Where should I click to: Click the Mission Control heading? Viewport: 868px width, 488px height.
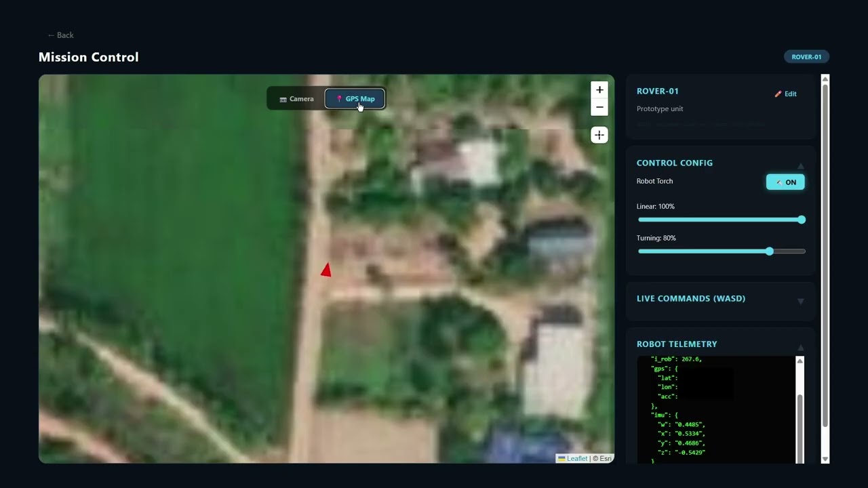click(x=89, y=57)
